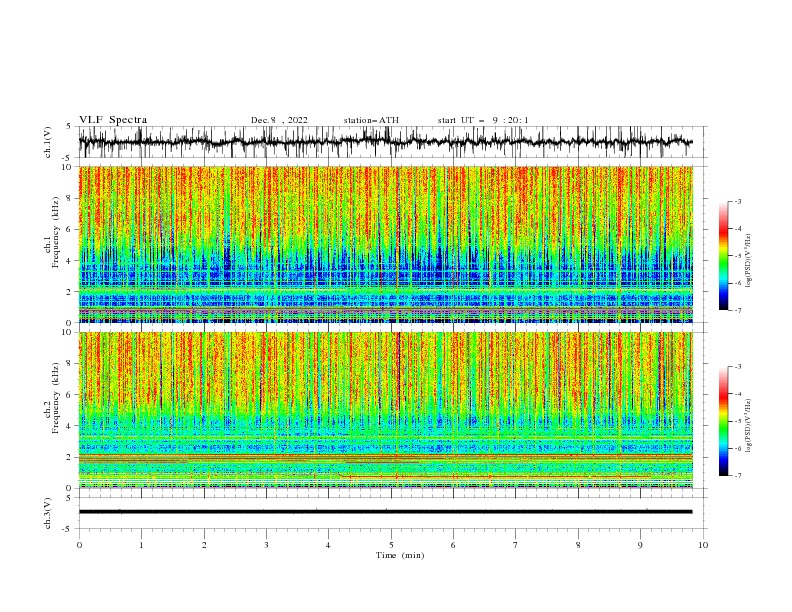Screen dimensions: 792x612
Task: Click the "10" kHz tick on ch.2 frequency axis
Action: [x=67, y=332]
